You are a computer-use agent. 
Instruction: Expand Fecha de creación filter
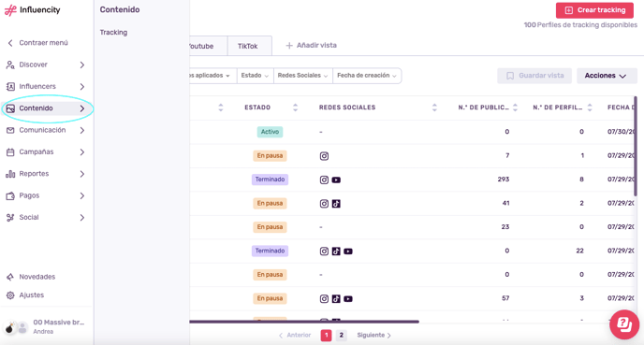(367, 76)
